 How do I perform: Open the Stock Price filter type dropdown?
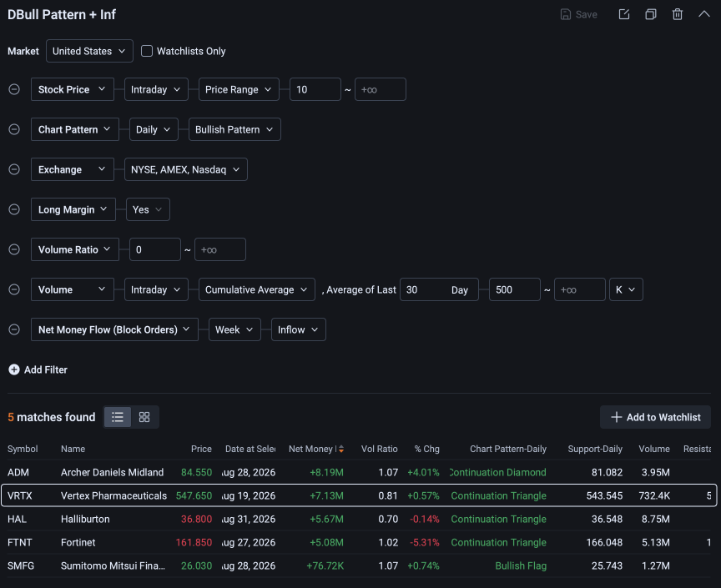(x=73, y=89)
